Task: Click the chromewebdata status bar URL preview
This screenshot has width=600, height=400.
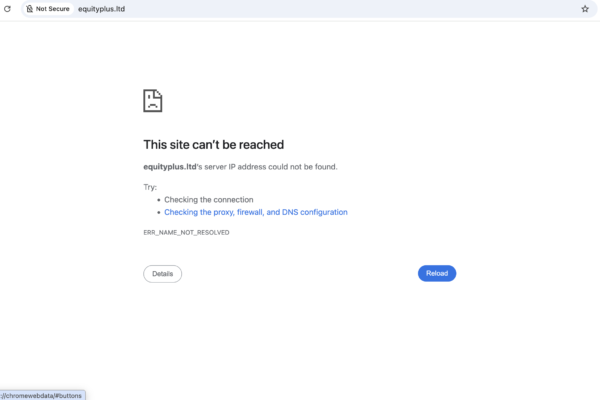Action: click(x=42, y=395)
